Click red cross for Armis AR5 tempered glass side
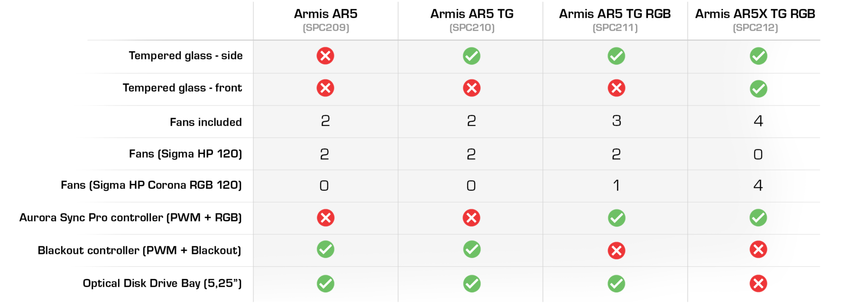The width and height of the screenshot is (868, 306). [325, 56]
